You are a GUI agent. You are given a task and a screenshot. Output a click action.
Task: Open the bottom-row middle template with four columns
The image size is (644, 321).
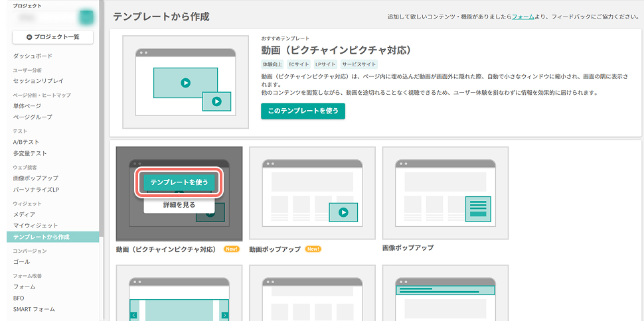312,293
